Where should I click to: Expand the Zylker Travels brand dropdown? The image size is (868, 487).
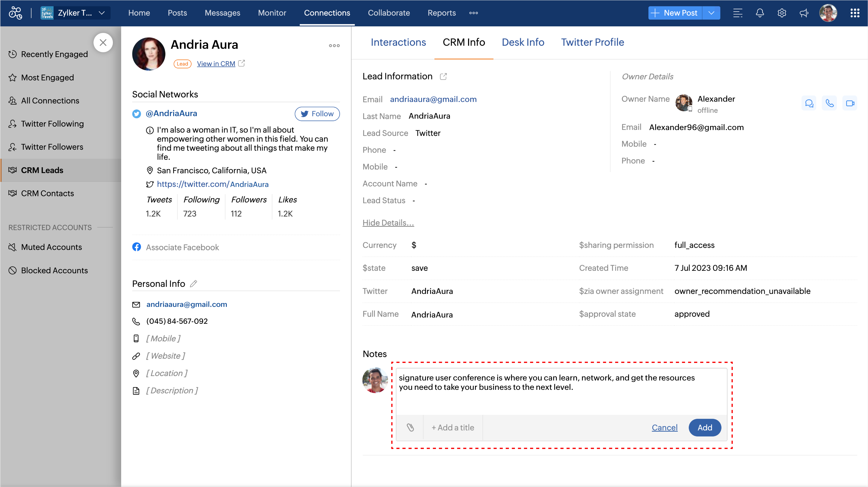(102, 13)
